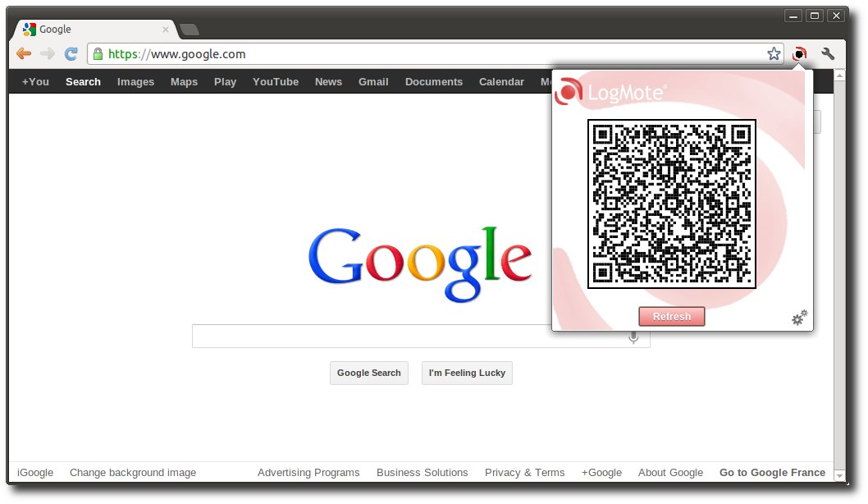Open Advertising Programs link

coord(308,473)
